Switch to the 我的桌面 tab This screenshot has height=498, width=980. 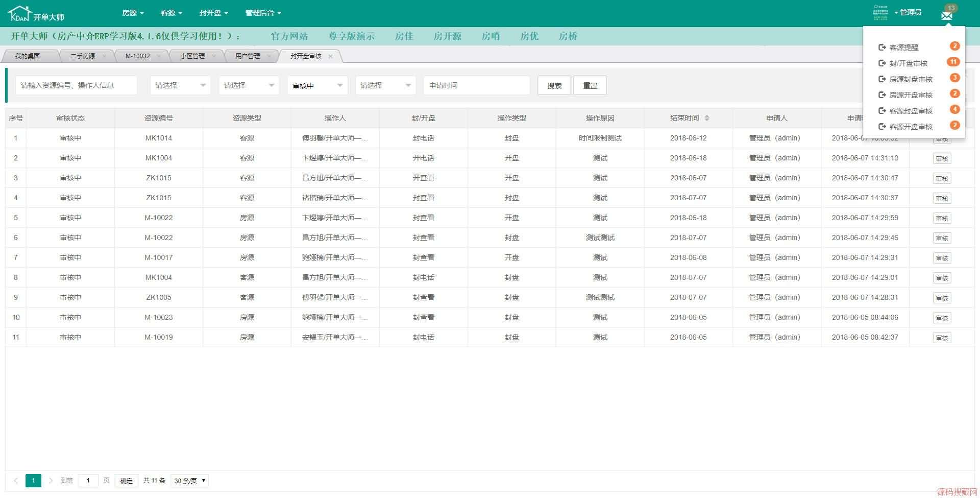pyautogui.click(x=28, y=56)
